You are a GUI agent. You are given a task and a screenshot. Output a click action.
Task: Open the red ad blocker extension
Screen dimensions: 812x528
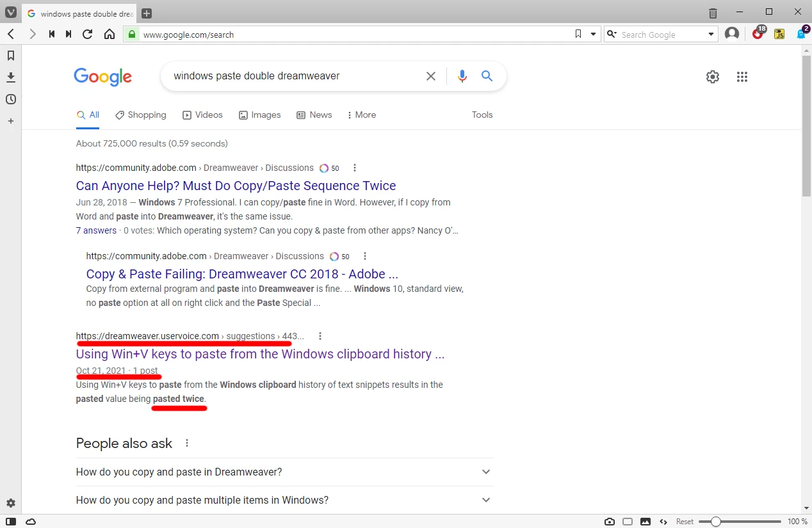click(759, 33)
